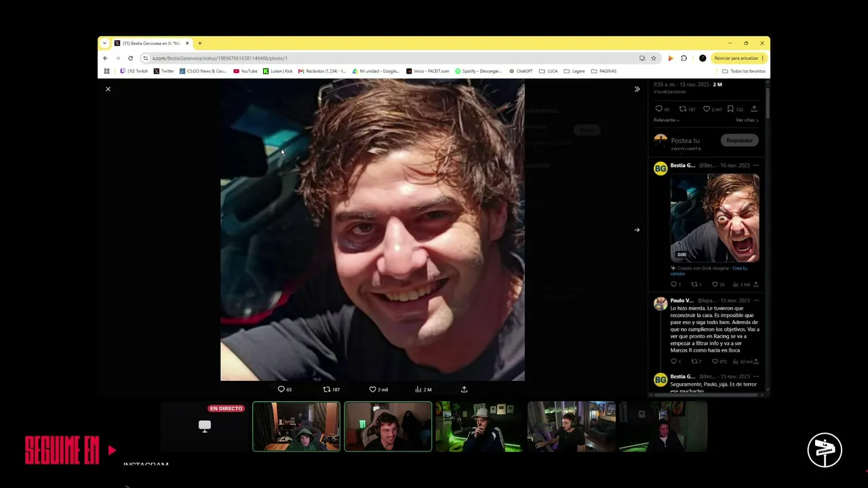Open a new browser tab
This screenshot has width=868, height=488.
pyautogui.click(x=199, y=43)
